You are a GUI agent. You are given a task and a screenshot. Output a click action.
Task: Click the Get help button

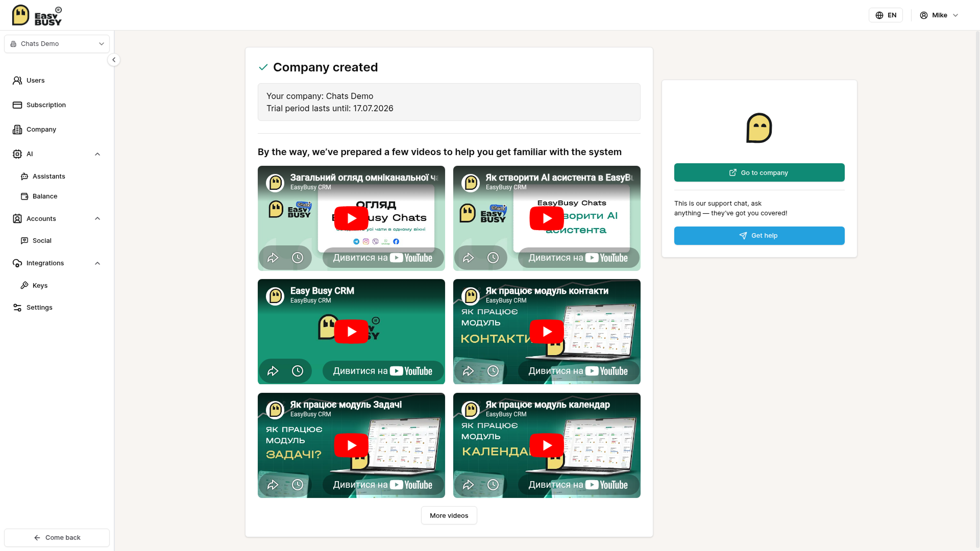point(759,236)
